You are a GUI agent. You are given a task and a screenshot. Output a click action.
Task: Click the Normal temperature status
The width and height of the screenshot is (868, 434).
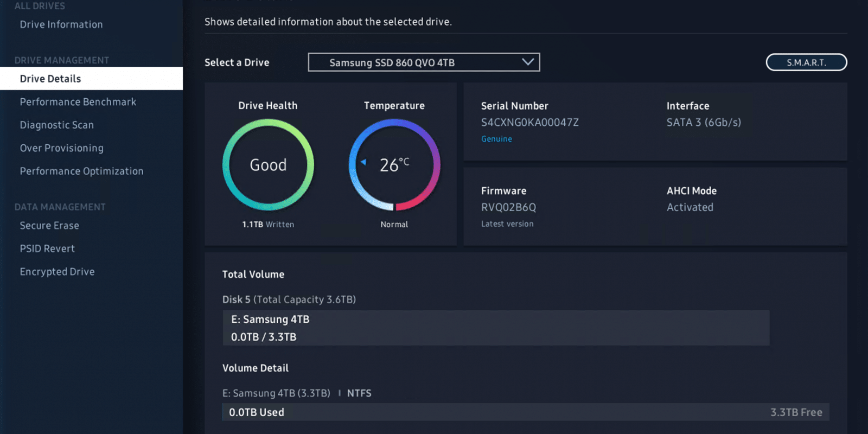(x=394, y=225)
